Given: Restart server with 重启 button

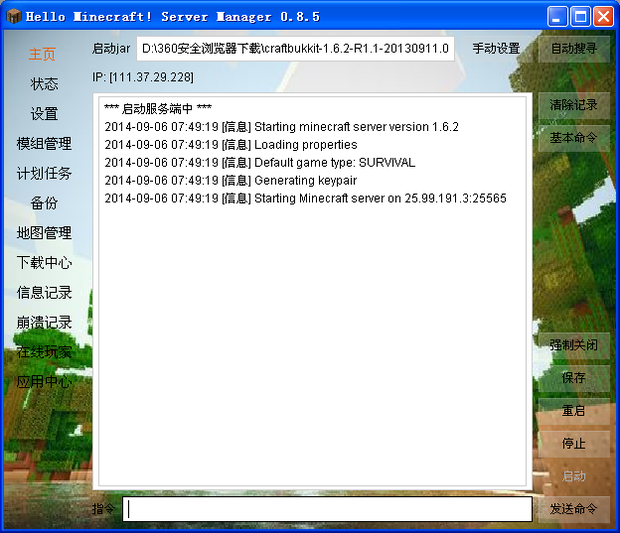Looking at the screenshot, I should [574, 411].
